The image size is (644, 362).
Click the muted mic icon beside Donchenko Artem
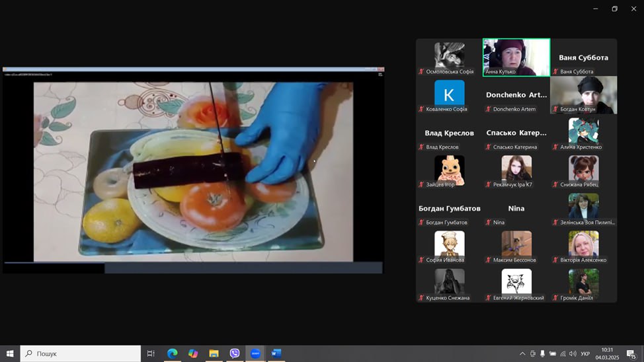coord(489,109)
